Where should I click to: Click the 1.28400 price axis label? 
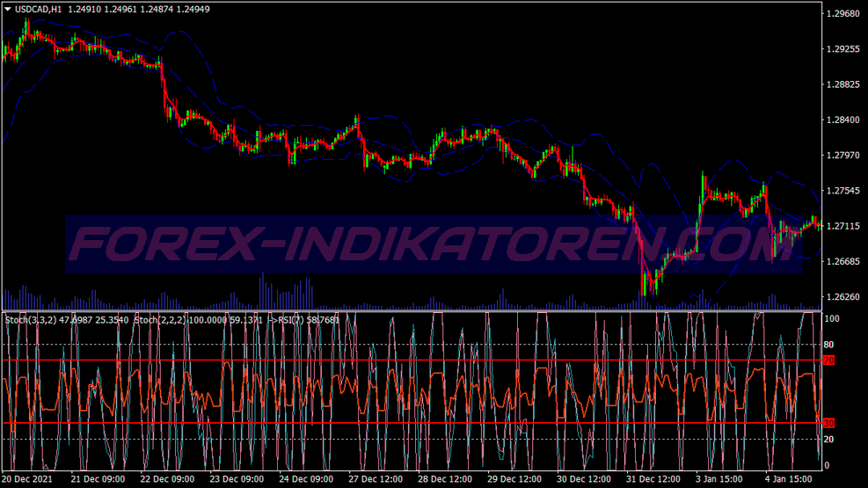click(x=843, y=120)
